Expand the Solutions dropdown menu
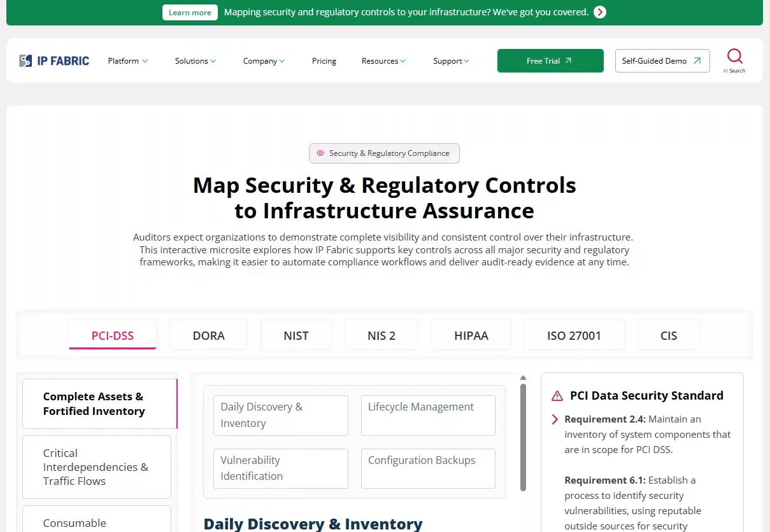Image resolution: width=770 pixels, height=532 pixels. [196, 61]
